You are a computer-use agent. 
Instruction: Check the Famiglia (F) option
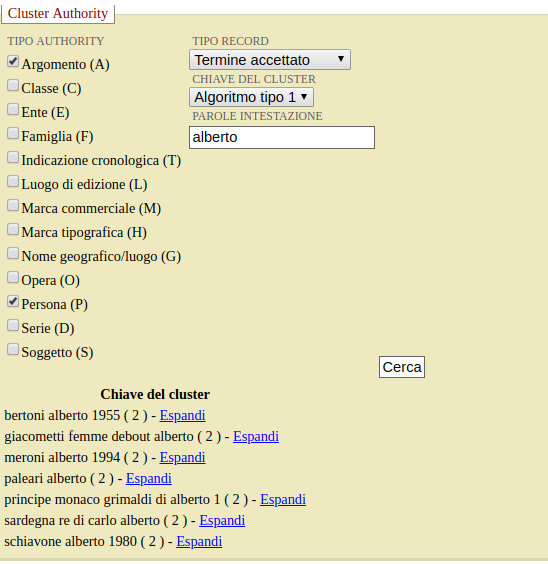pyautogui.click(x=13, y=133)
